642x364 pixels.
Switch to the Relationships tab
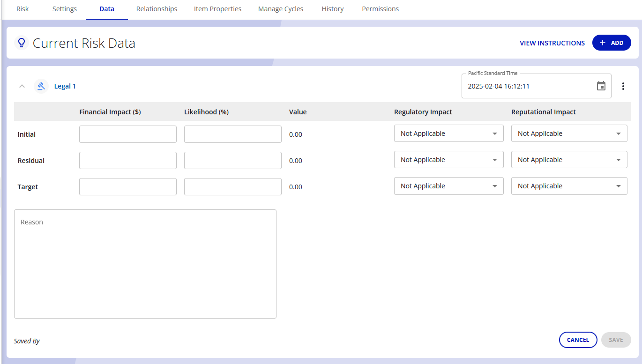pos(157,9)
